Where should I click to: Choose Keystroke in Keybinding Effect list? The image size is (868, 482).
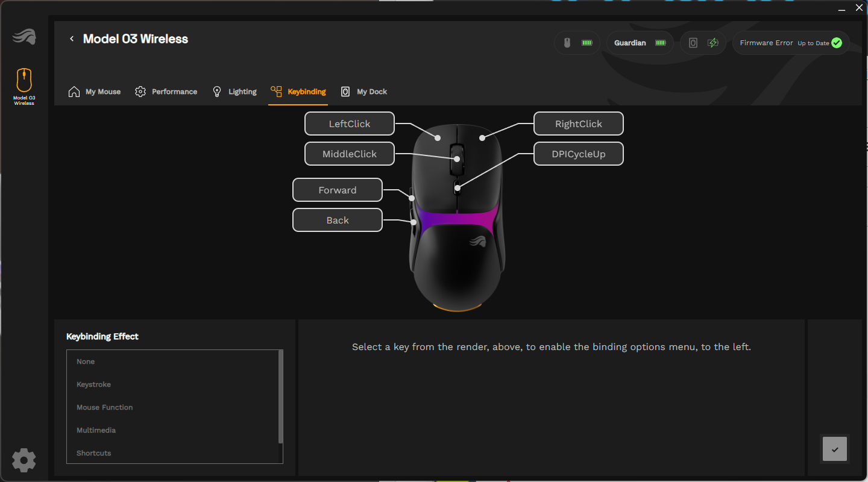93,384
